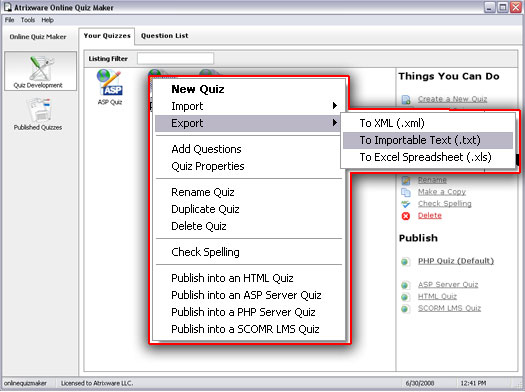
Task: Click the globe icon beside SCORM LMS Quiz
Action: point(405,309)
